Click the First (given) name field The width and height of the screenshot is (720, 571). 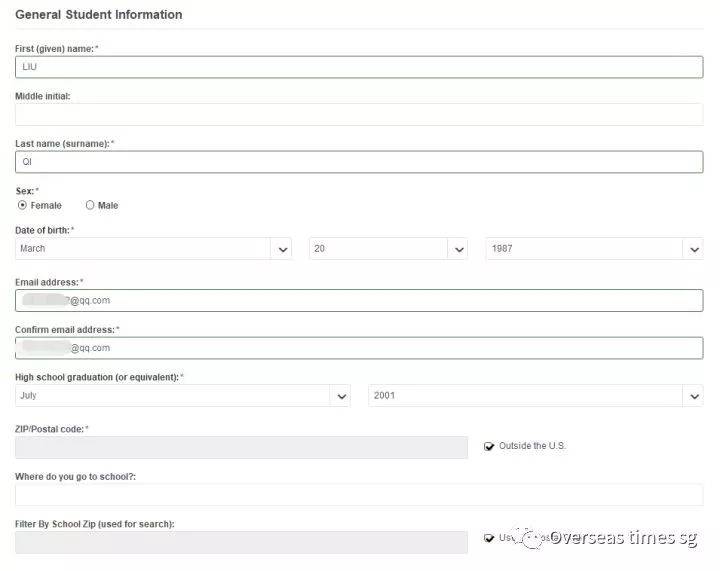pos(359,67)
